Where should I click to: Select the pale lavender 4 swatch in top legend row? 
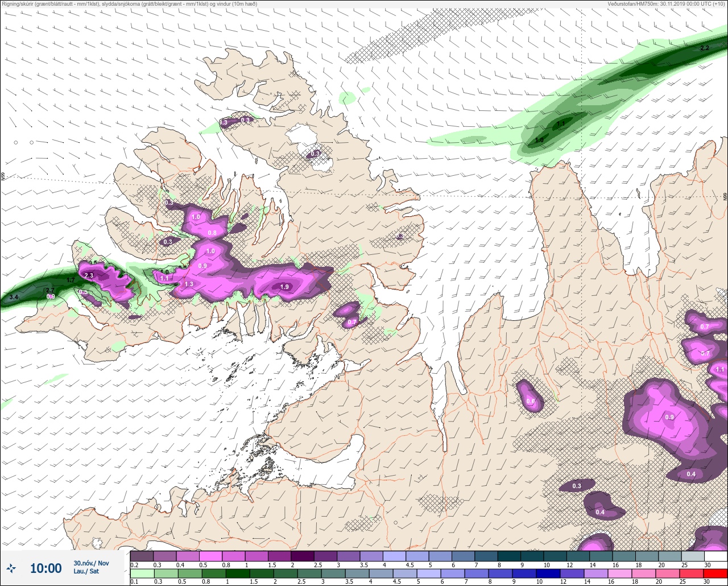click(x=395, y=556)
